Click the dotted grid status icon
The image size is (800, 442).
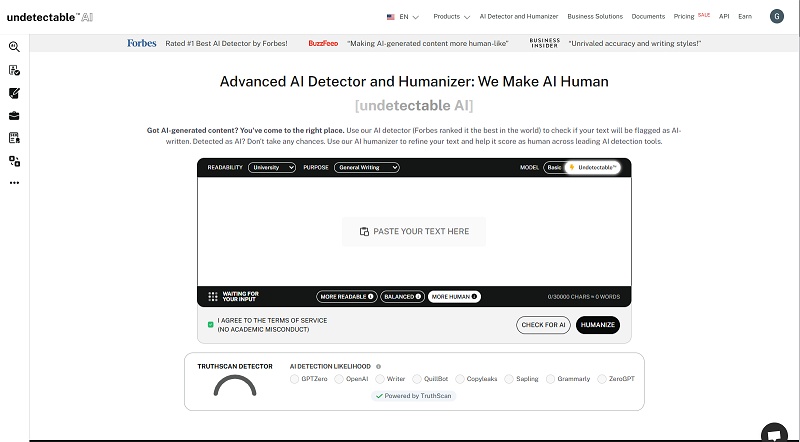pos(213,297)
